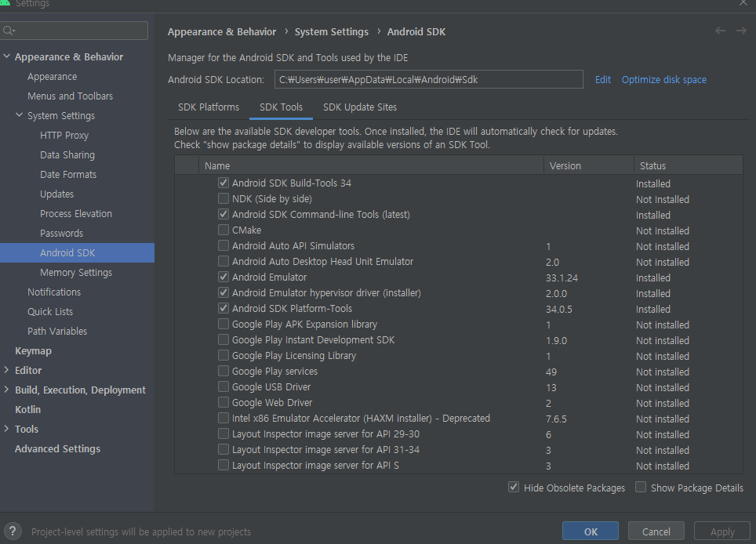This screenshot has height=544, width=756.
Task: Collapse the System Settings tree node
Action: (x=20, y=115)
